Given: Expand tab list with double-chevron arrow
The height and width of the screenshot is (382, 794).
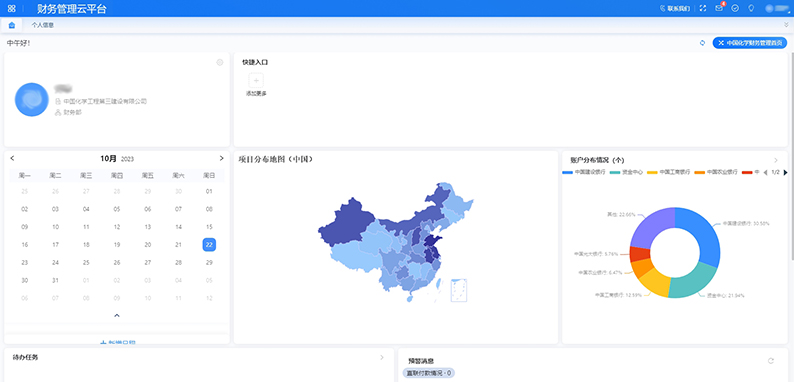Looking at the screenshot, I should (x=786, y=25).
